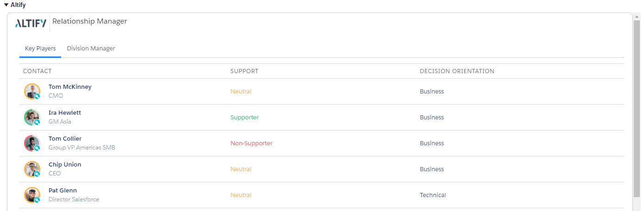This screenshot has width=644, height=211.
Task: Open Tom McKinney contact name link
Action: pyautogui.click(x=70, y=87)
